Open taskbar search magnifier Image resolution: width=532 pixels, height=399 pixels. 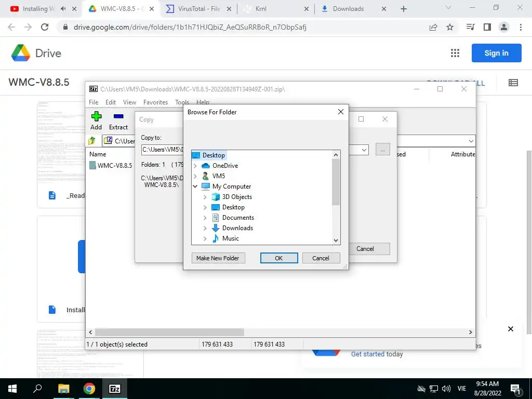37,388
